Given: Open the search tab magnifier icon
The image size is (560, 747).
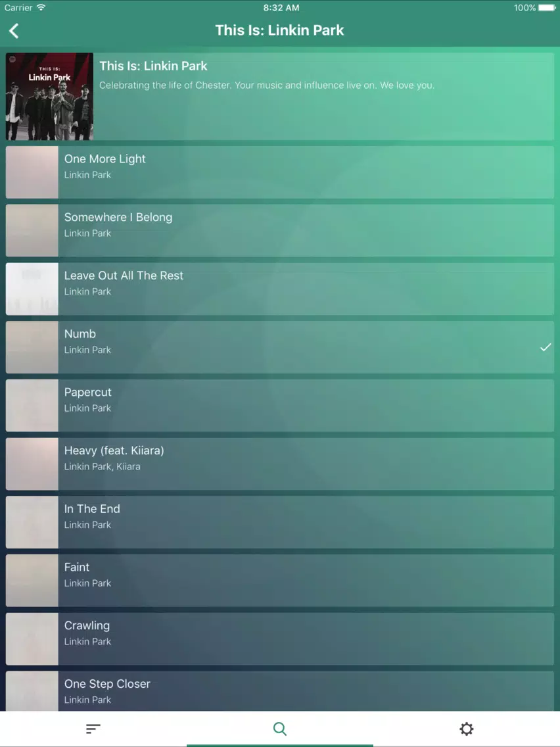Looking at the screenshot, I should tap(279, 729).
